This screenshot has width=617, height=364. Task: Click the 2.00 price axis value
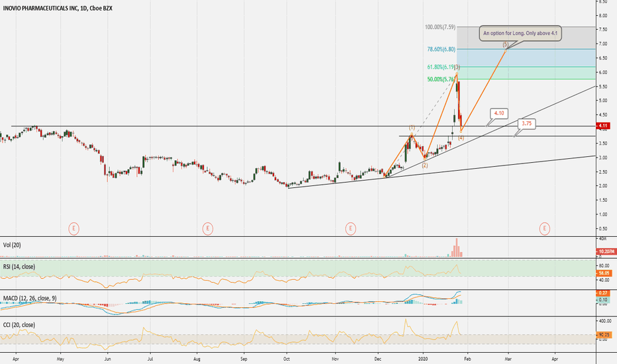coord(602,186)
